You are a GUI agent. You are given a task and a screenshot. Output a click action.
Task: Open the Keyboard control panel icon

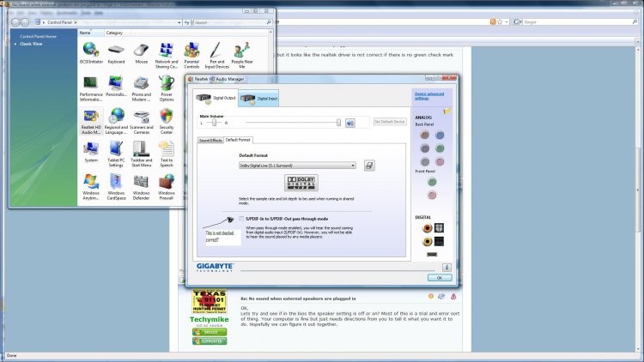116,53
